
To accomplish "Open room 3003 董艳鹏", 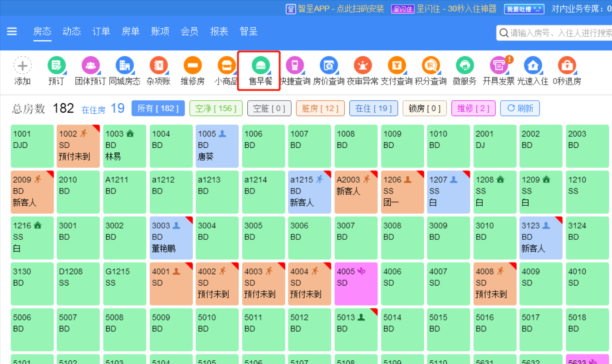I will pyautogui.click(x=171, y=238).
